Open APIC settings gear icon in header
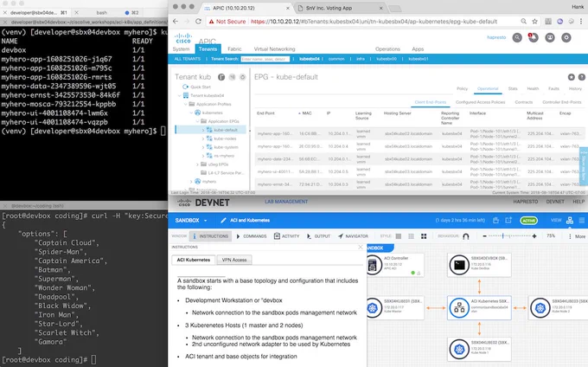 (566, 37)
